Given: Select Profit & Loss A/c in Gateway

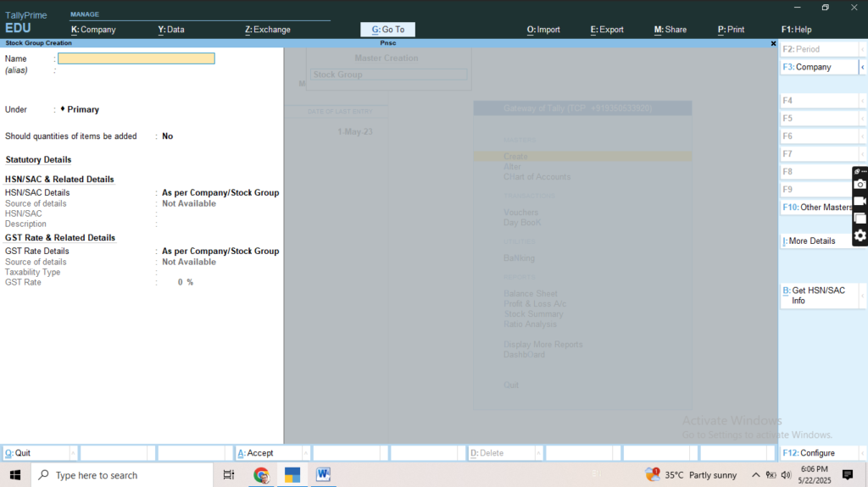Looking at the screenshot, I should coord(535,304).
